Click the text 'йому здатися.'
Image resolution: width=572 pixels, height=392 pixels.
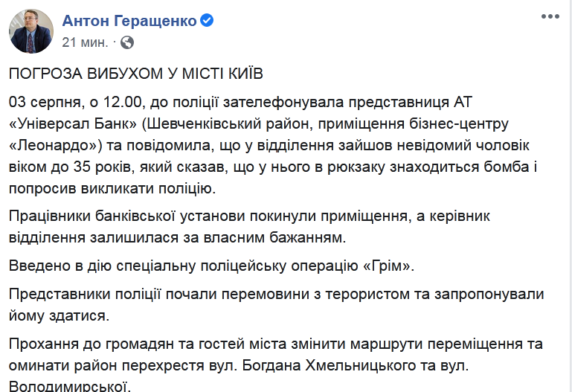(59, 315)
